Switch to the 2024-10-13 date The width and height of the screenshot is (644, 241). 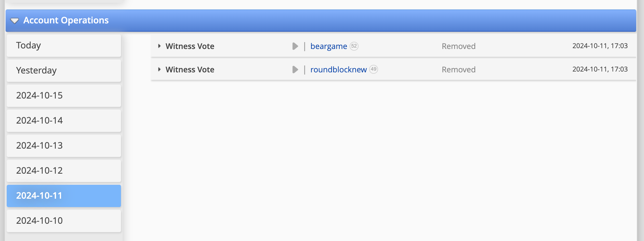(64, 146)
